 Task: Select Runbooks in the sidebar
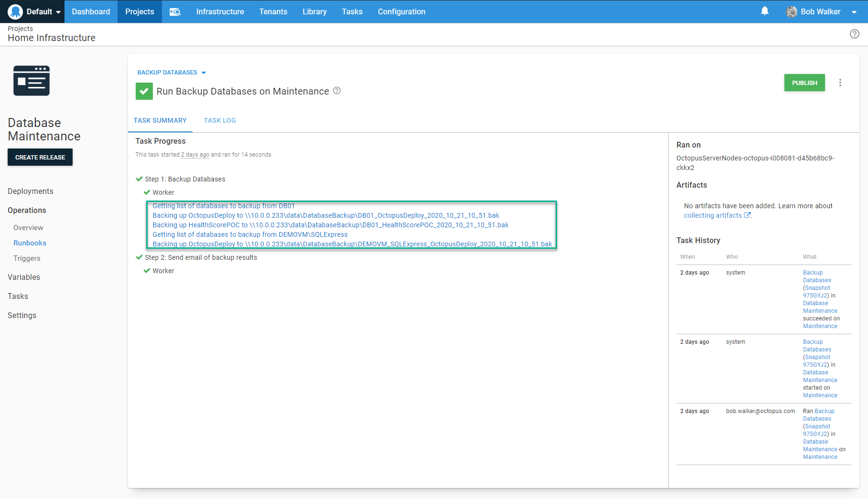[x=30, y=243]
